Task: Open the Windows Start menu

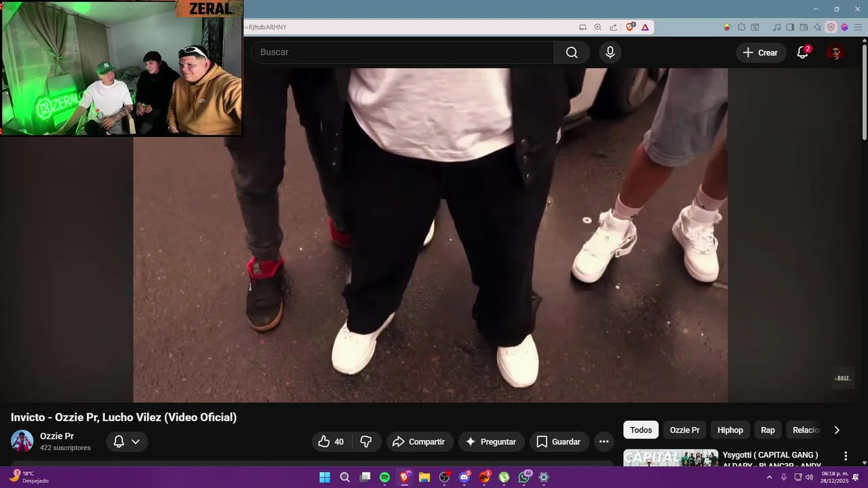Action: [x=325, y=477]
